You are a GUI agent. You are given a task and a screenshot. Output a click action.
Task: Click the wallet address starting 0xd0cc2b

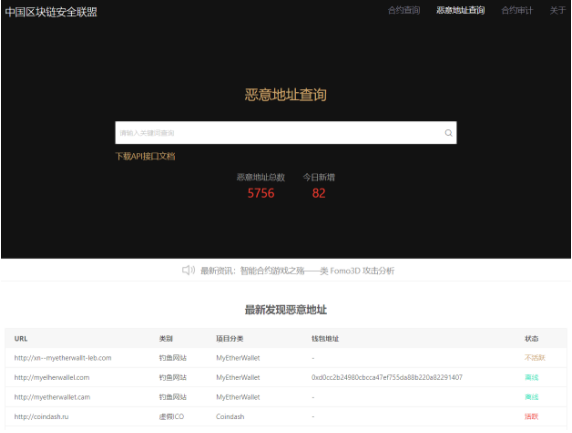tap(387, 378)
